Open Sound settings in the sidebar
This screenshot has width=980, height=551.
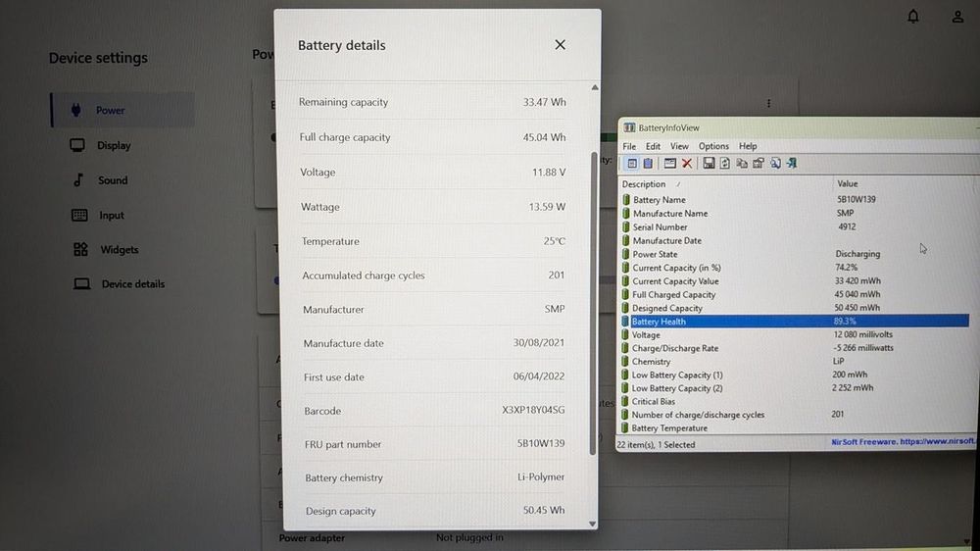(x=100, y=180)
